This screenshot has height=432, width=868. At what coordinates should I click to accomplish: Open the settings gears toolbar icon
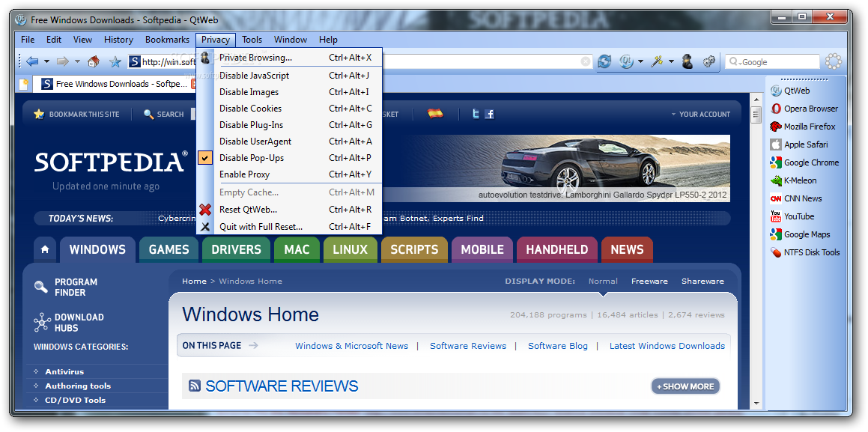pos(709,61)
